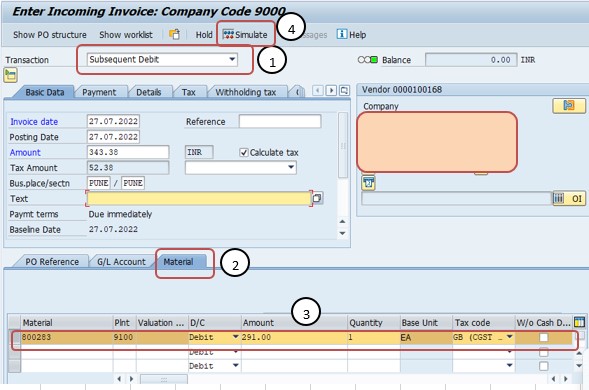This screenshot has height=390, width=589.
Task: Click the Help button label
Action: (358, 35)
